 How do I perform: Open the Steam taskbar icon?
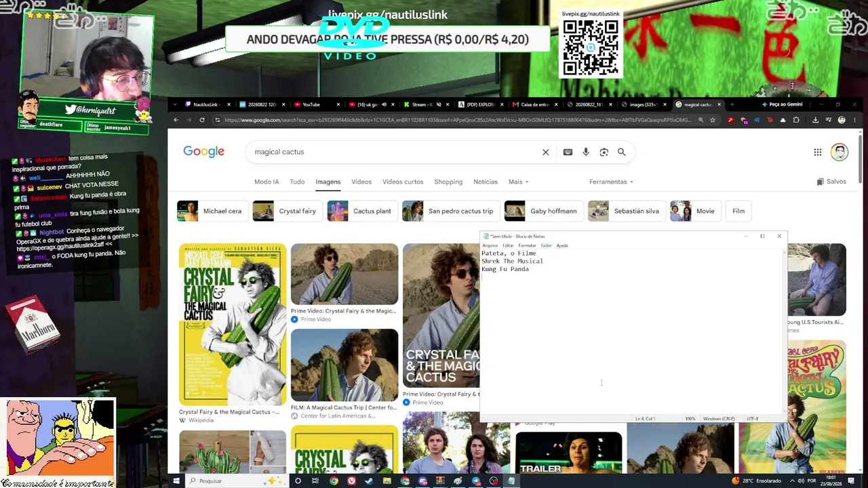[369, 481]
